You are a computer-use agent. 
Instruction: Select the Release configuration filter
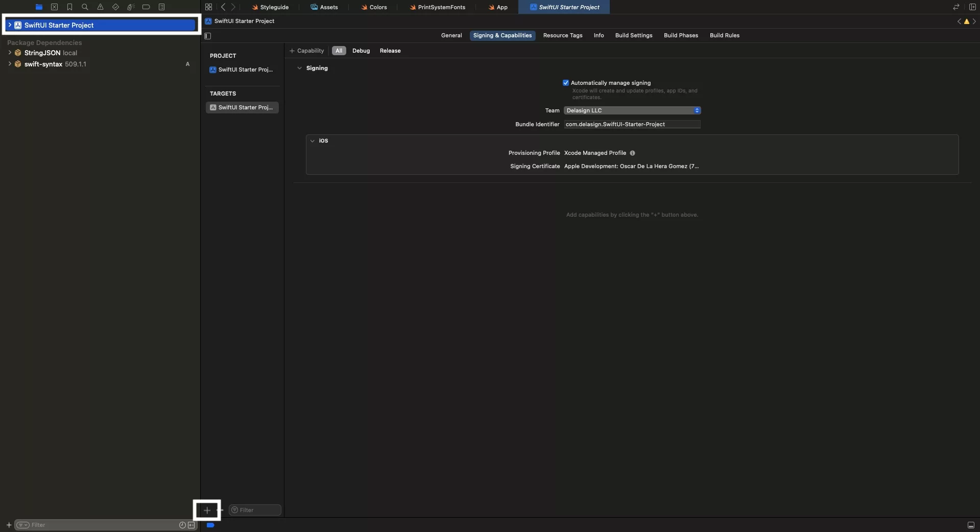[x=390, y=51]
